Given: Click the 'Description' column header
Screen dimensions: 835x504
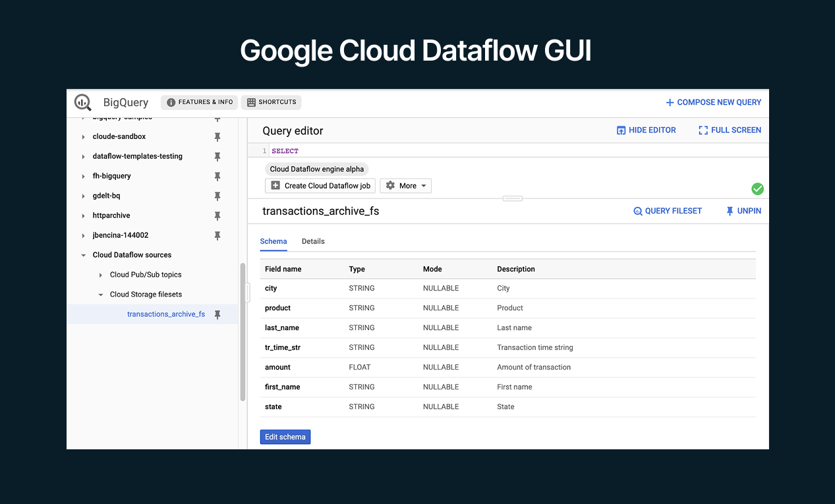Looking at the screenshot, I should click(x=516, y=269).
